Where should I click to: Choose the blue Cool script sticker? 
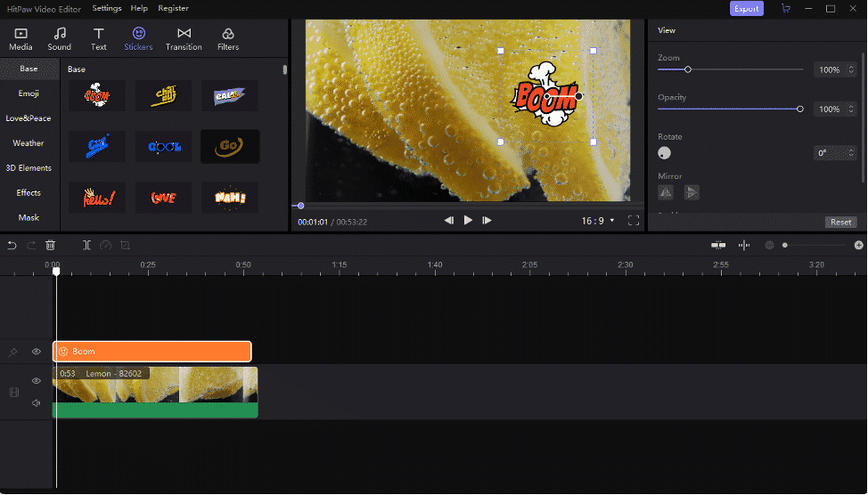click(x=97, y=147)
